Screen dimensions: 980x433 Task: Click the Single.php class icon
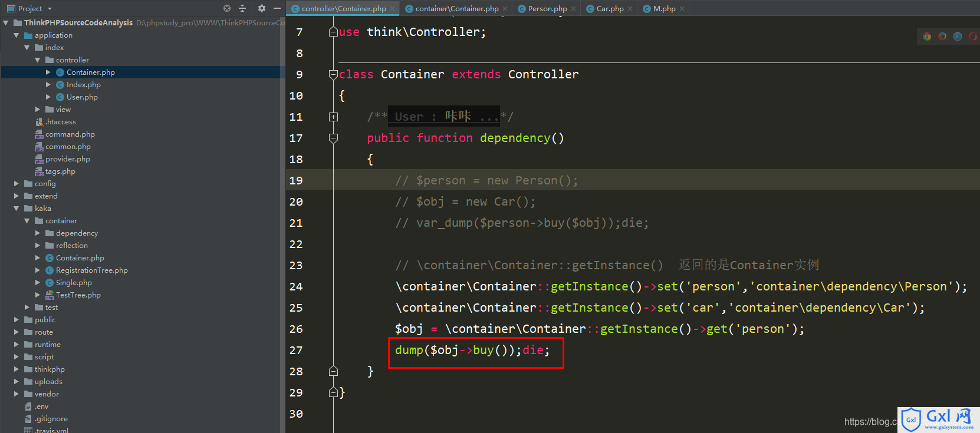coord(50,283)
